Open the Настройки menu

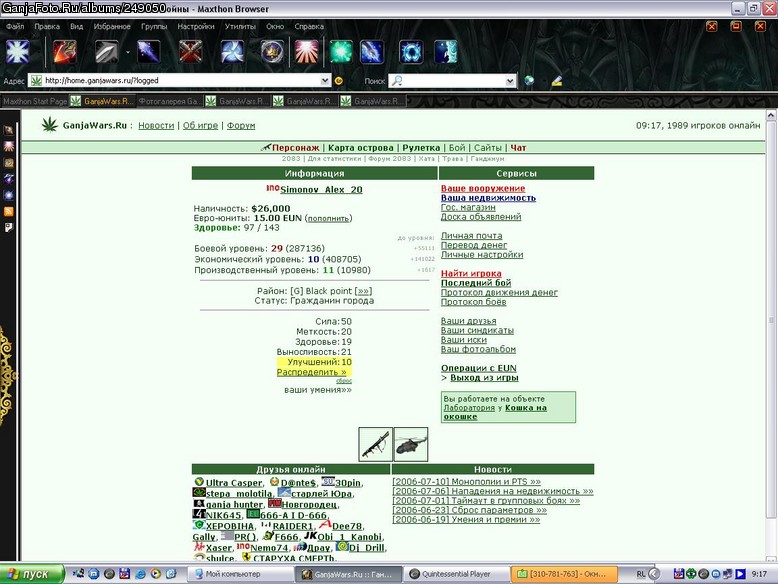pos(196,26)
